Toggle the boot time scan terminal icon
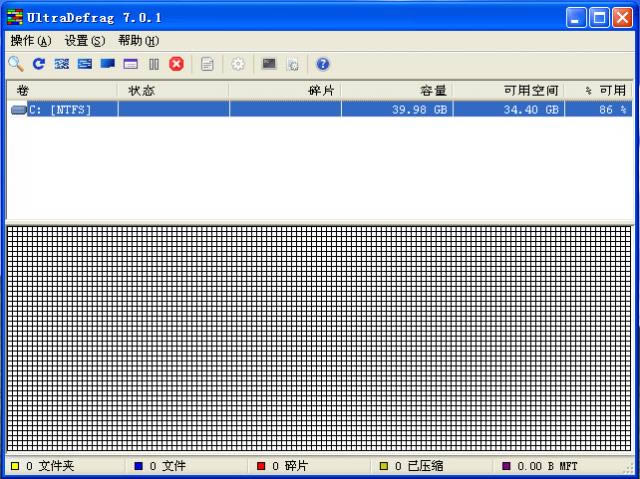 (269, 64)
